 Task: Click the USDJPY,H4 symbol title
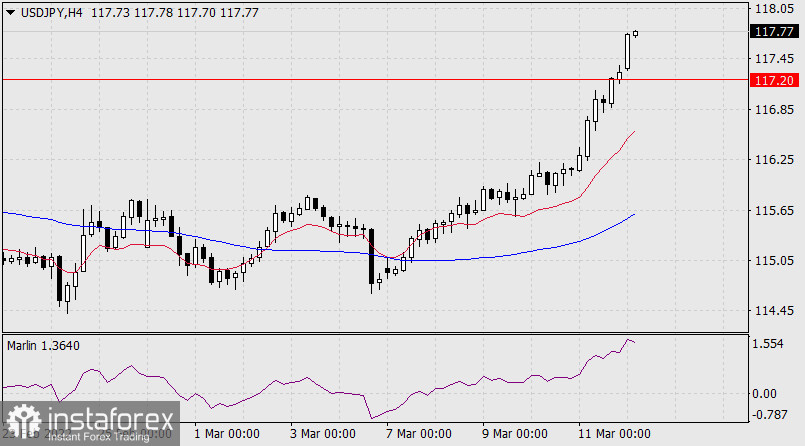tap(50, 12)
